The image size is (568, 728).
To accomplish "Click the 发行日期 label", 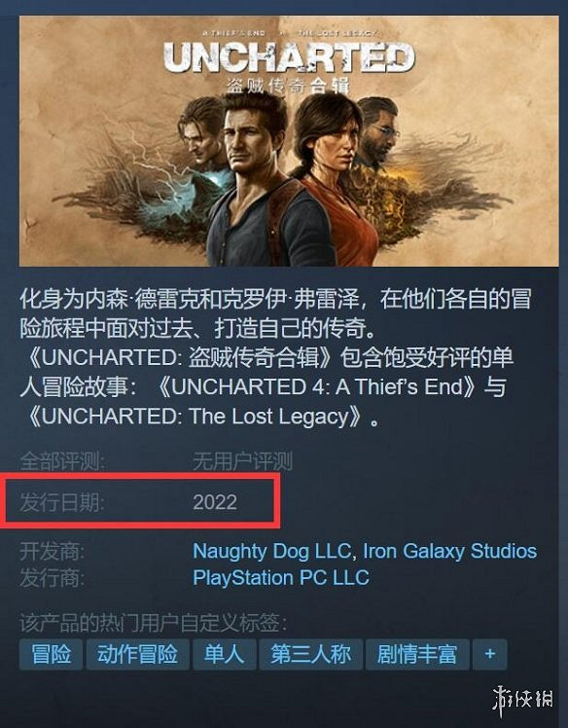I will pos(62,502).
